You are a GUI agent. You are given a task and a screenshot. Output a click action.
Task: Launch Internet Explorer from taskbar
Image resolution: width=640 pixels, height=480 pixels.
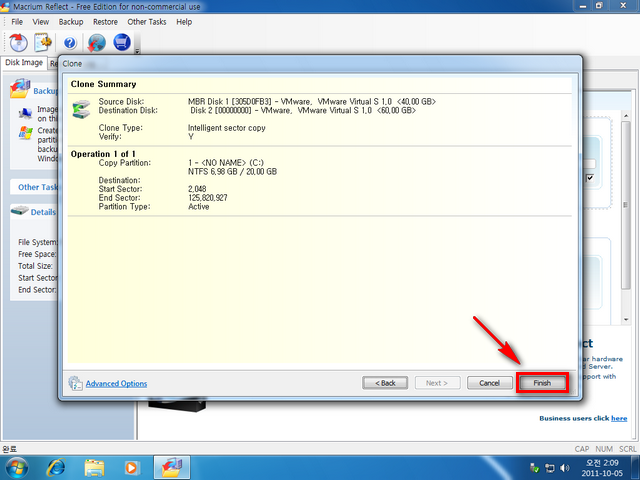click(x=56, y=468)
